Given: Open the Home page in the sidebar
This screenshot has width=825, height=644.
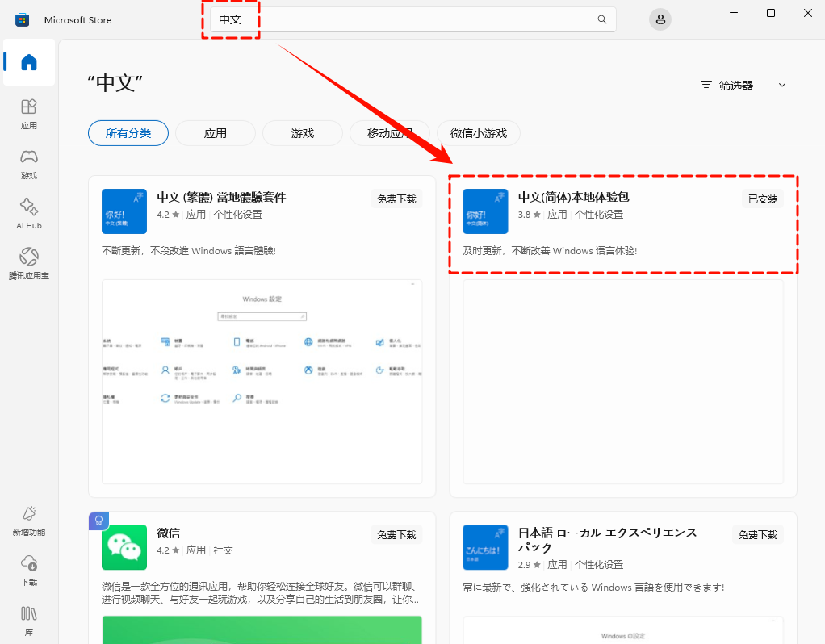Looking at the screenshot, I should pyautogui.click(x=28, y=62).
